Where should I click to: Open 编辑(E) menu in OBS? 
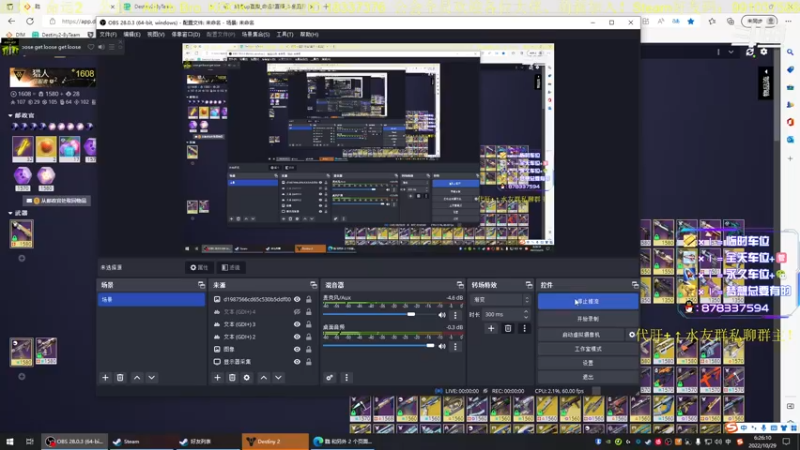[x=132, y=35]
